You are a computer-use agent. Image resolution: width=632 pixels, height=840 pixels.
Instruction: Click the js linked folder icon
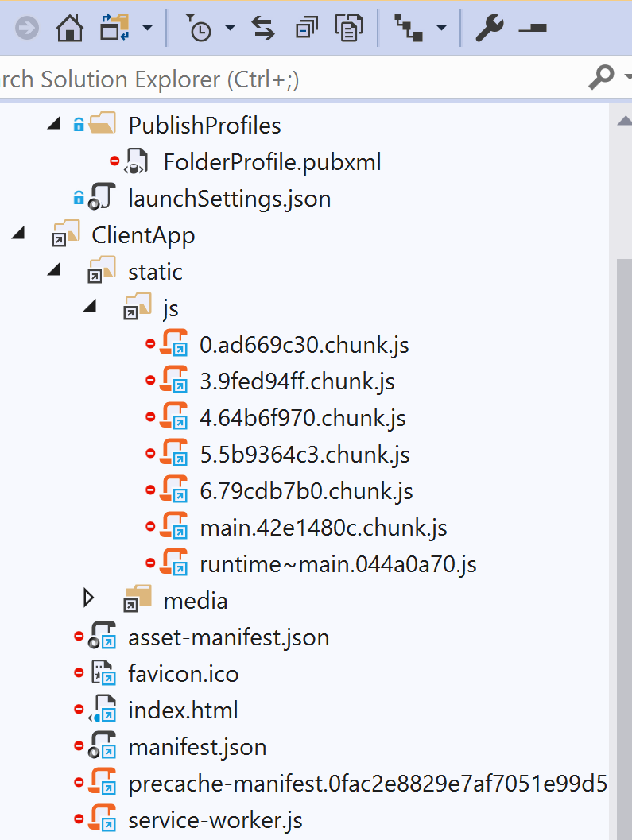pyautogui.click(x=138, y=306)
